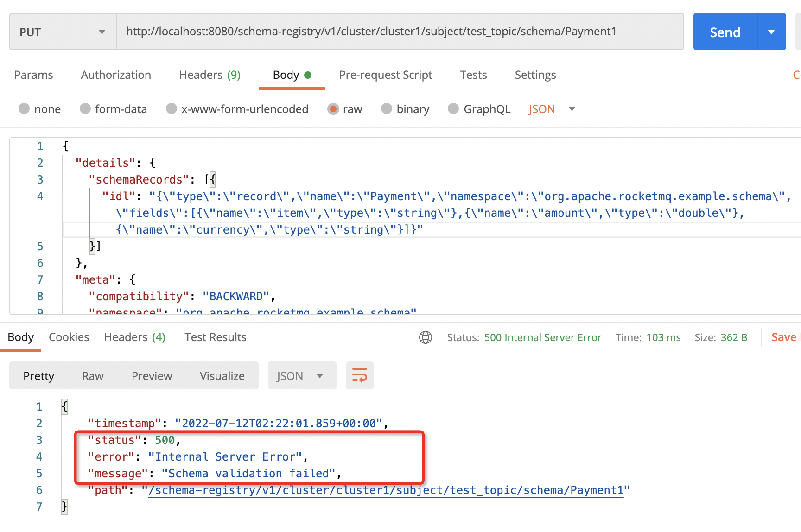
Task: Click the wrap lines icon beside JSON dropdown
Action: 359,375
